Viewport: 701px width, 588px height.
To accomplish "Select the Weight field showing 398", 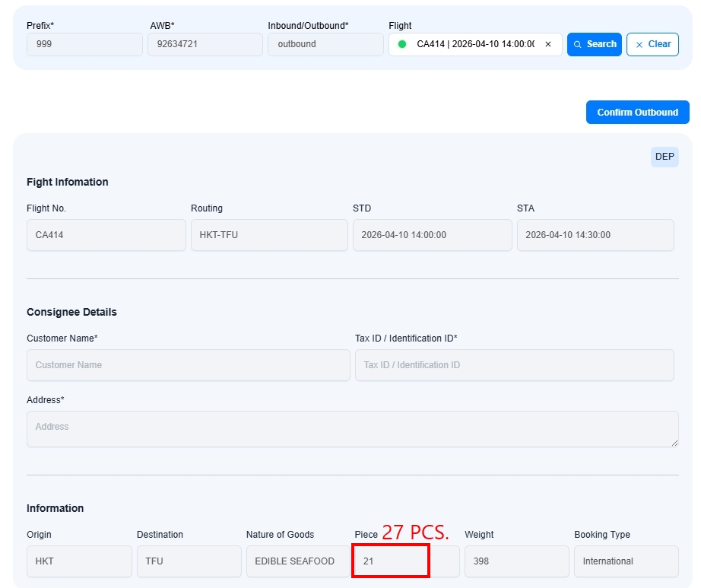I will (516, 561).
